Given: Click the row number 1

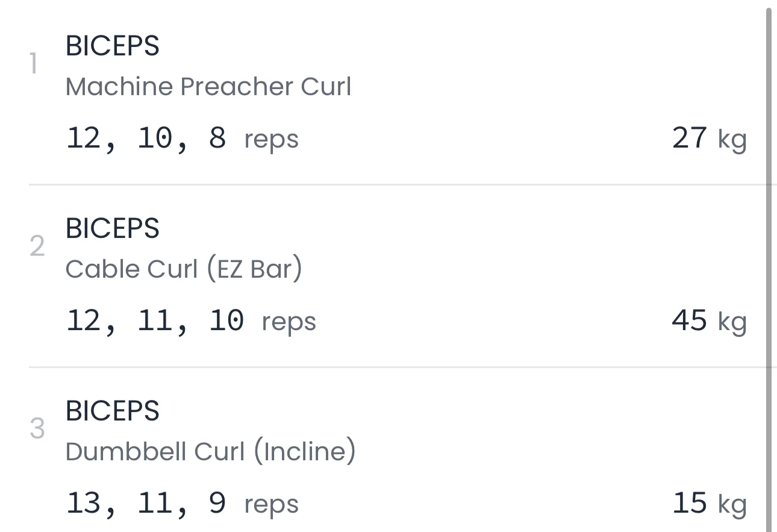Looking at the screenshot, I should coord(34,64).
